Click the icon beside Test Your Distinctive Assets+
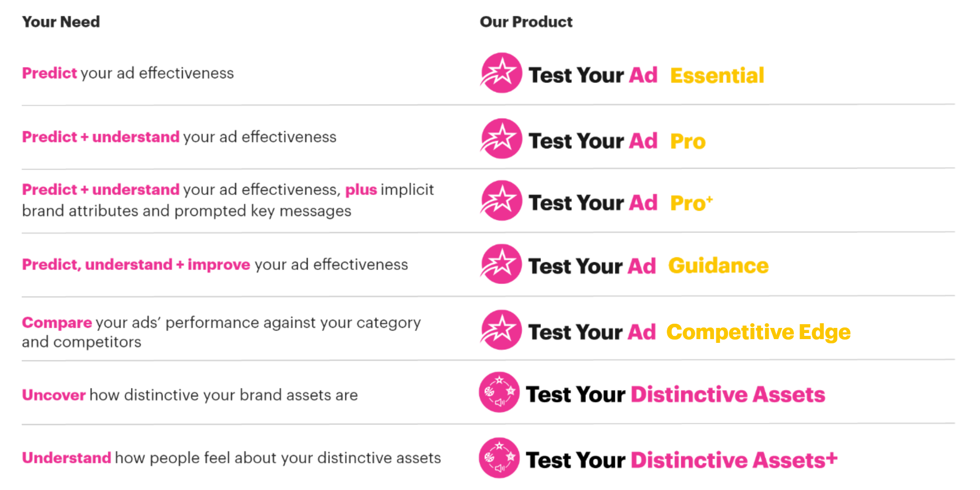Screen dimensions: 980x490 (499, 458)
